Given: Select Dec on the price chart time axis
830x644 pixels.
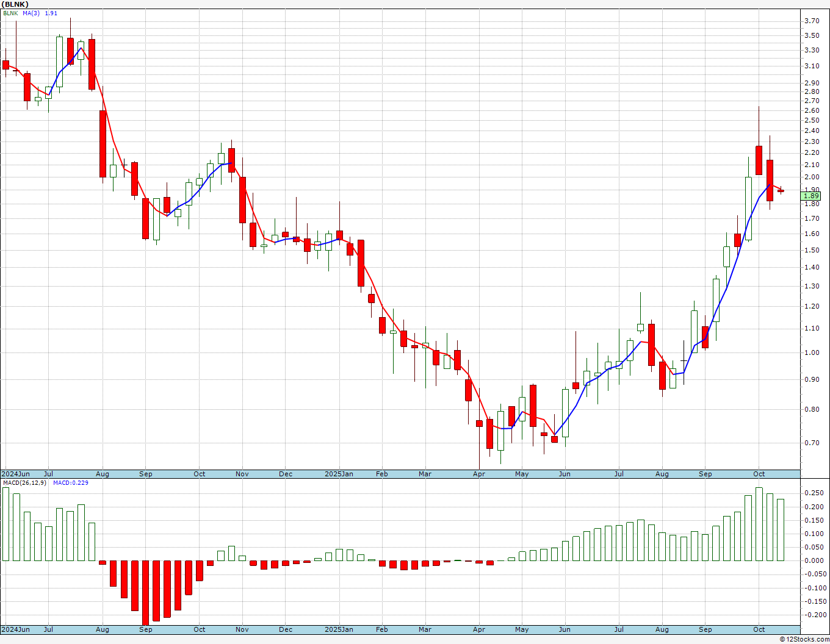Looking at the screenshot, I should (x=286, y=474).
